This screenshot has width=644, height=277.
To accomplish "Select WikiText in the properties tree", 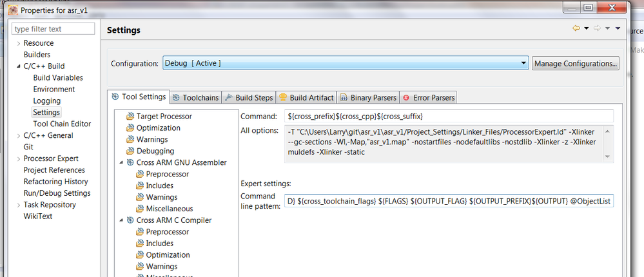I will point(38,216).
